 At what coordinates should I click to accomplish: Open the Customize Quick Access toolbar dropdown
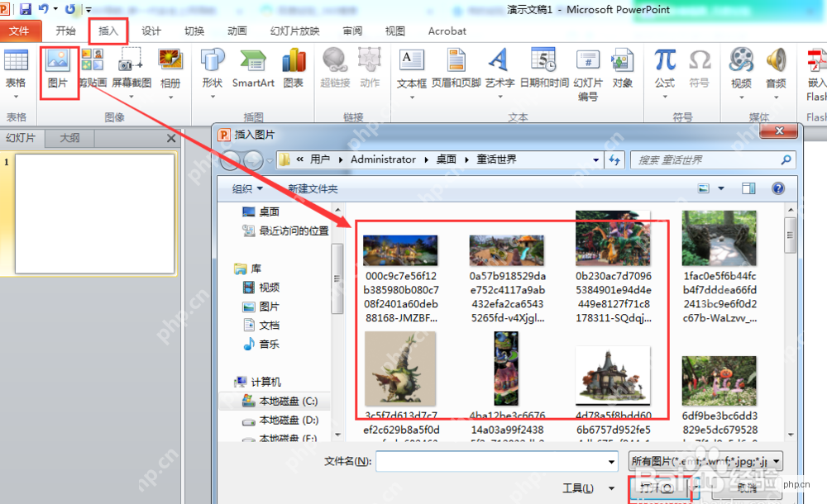(x=88, y=9)
